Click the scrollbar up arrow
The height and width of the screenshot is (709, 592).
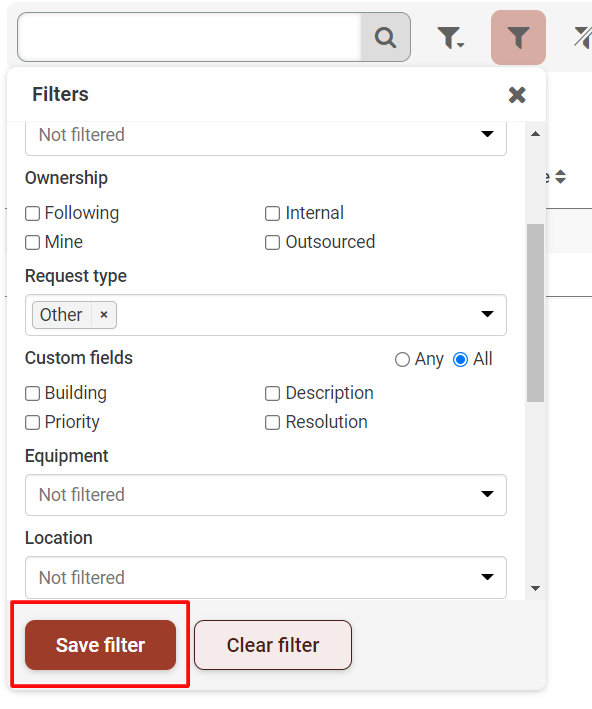point(535,134)
